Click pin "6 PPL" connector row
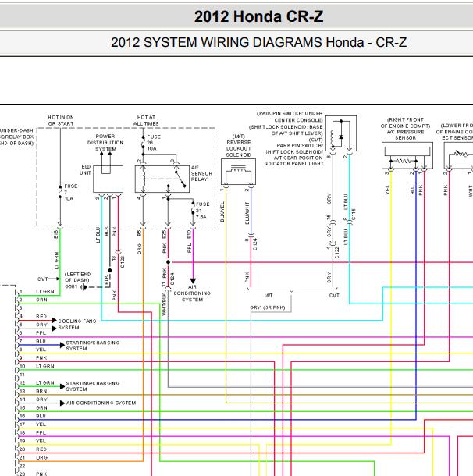This screenshot has width=473, height=476. point(32,333)
